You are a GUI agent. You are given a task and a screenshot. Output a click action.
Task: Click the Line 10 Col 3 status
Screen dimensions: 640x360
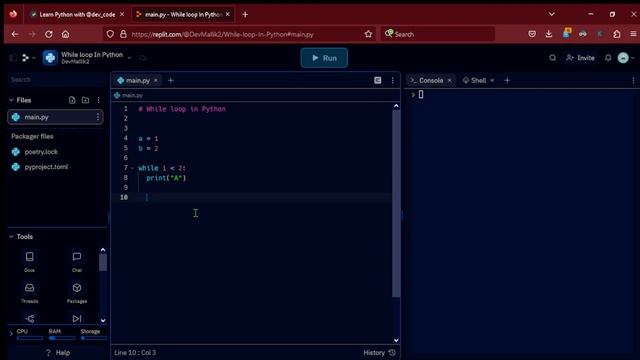[135, 353]
